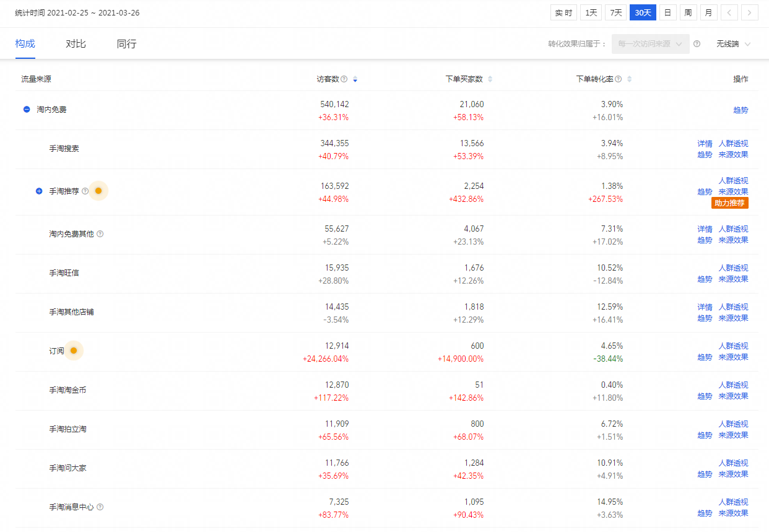Click help icon beside 手淘推荐
The height and width of the screenshot is (532, 769).
pyautogui.click(x=85, y=191)
